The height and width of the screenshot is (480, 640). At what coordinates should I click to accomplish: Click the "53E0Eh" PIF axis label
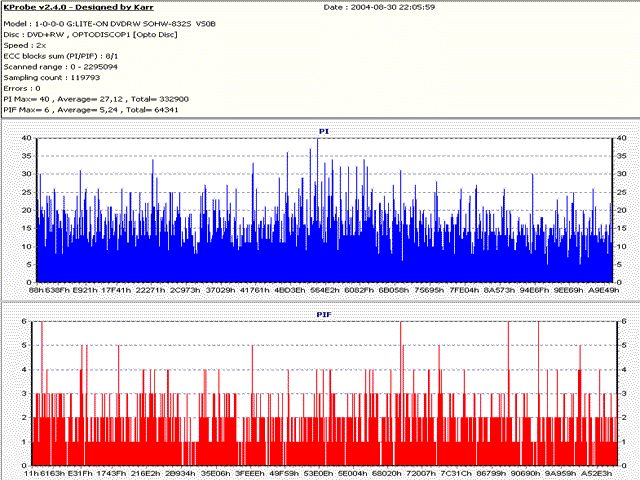pyautogui.click(x=319, y=473)
